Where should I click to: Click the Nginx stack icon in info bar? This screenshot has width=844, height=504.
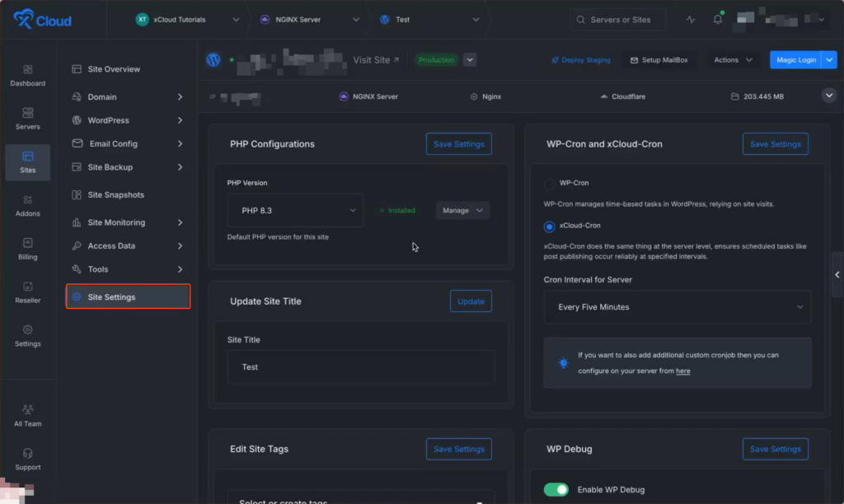[474, 96]
